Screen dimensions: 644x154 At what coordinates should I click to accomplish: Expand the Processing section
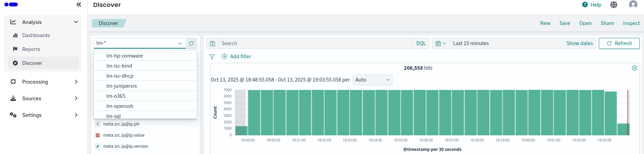pos(76,82)
